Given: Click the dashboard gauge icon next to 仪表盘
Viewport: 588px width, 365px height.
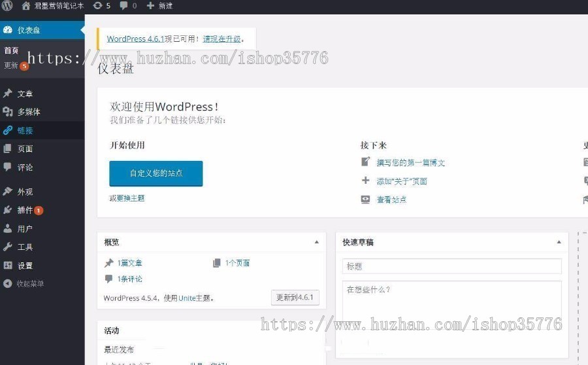Looking at the screenshot, I should pyautogui.click(x=8, y=30).
